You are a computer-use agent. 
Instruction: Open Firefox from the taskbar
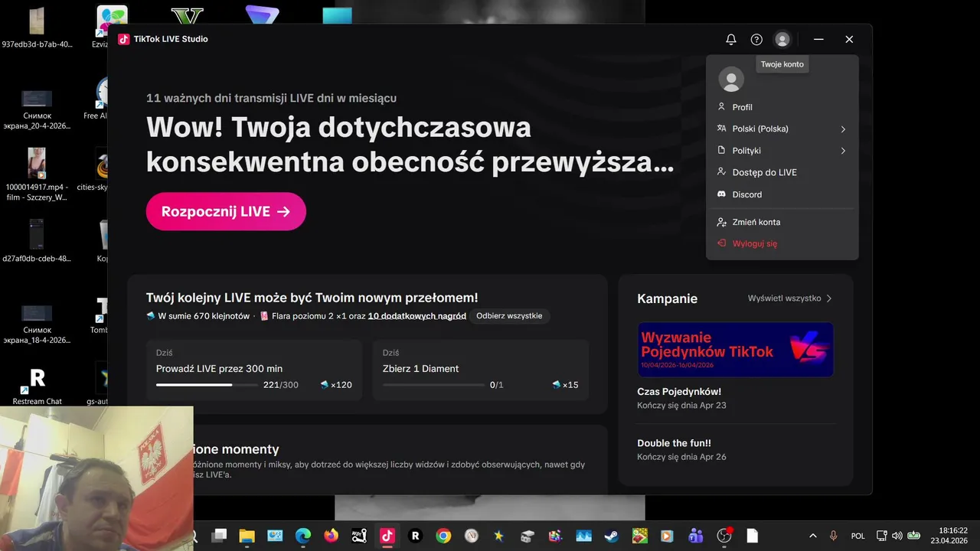[331, 536]
